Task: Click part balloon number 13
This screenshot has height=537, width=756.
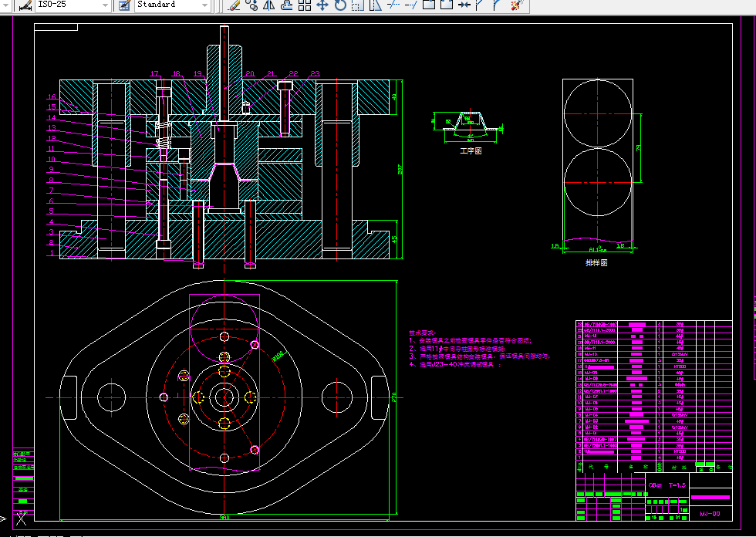Action: [52, 128]
